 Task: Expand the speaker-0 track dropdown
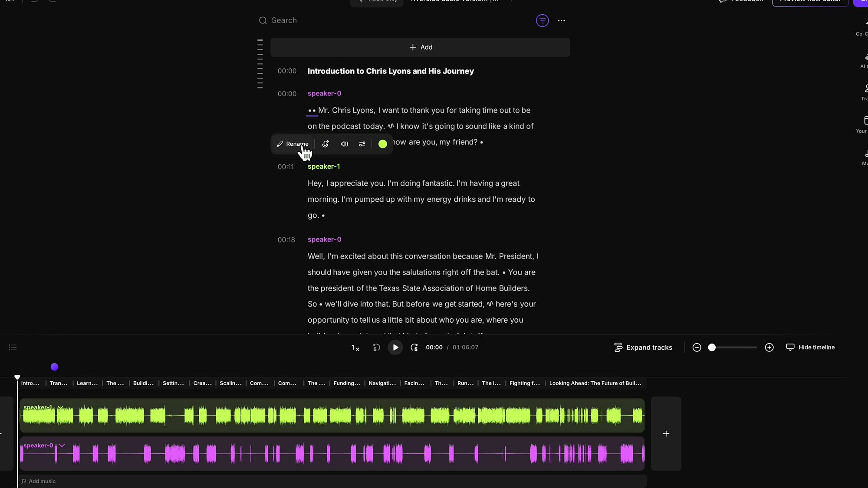pos(61,445)
